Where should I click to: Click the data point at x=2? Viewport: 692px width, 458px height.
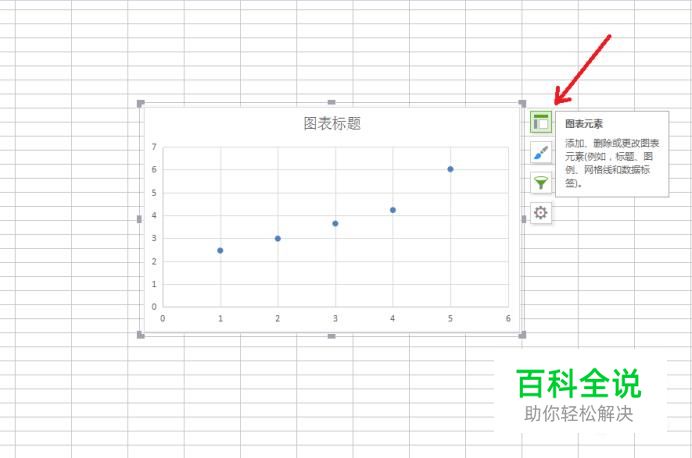coord(278,239)
